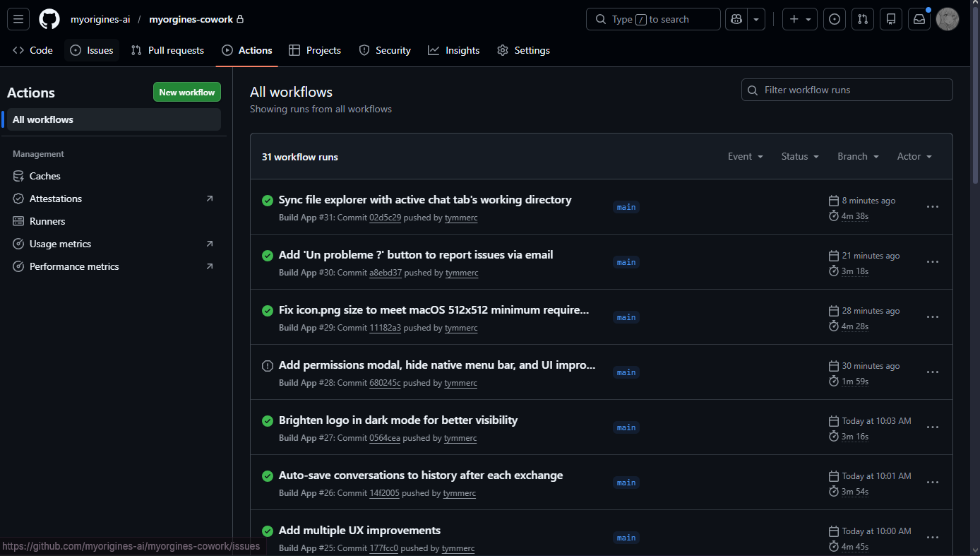Go to the myorigines-ai organization link

click(x=100, y=19)
